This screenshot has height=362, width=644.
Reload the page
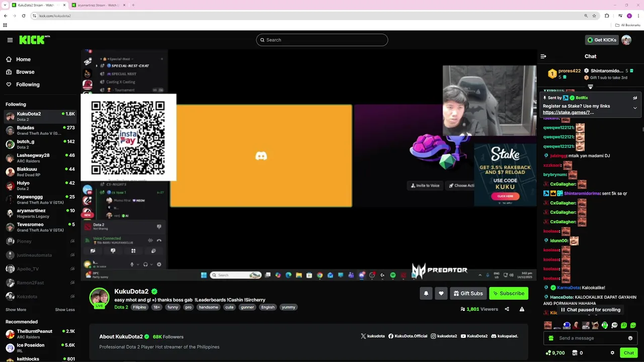click(x=23, y=16)
